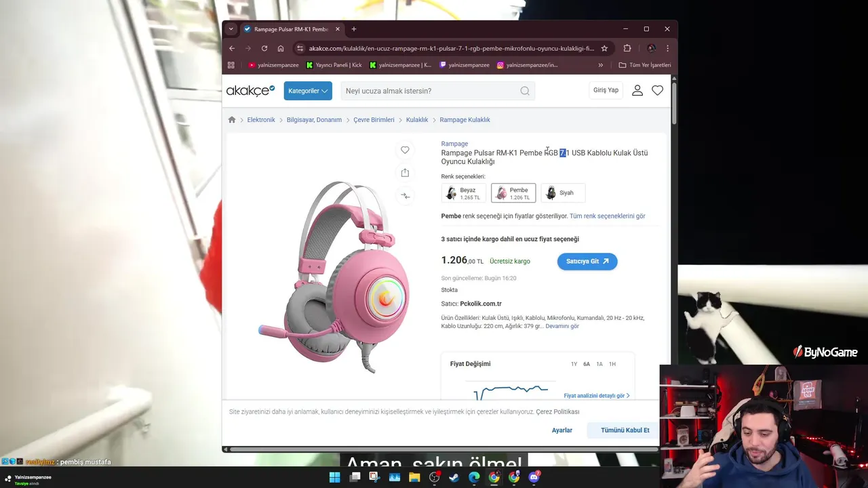Open the Yayıncı Paneli | Kick bookmark

click(334, 65)
